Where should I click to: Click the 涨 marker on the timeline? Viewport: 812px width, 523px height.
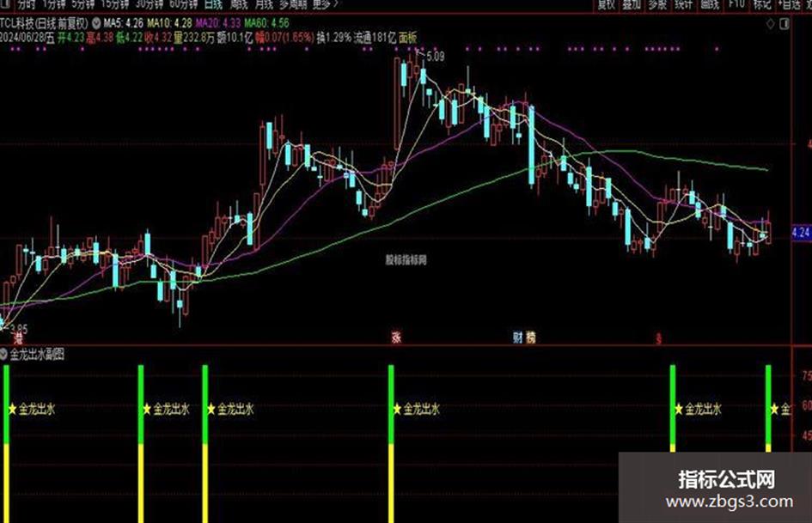tap(396, 338)
